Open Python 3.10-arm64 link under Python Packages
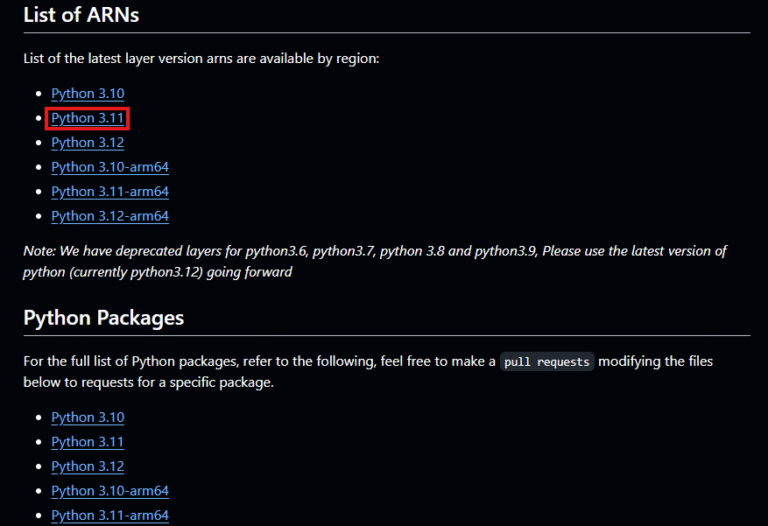This screenshot has height=526, width=768. point(110,490)
